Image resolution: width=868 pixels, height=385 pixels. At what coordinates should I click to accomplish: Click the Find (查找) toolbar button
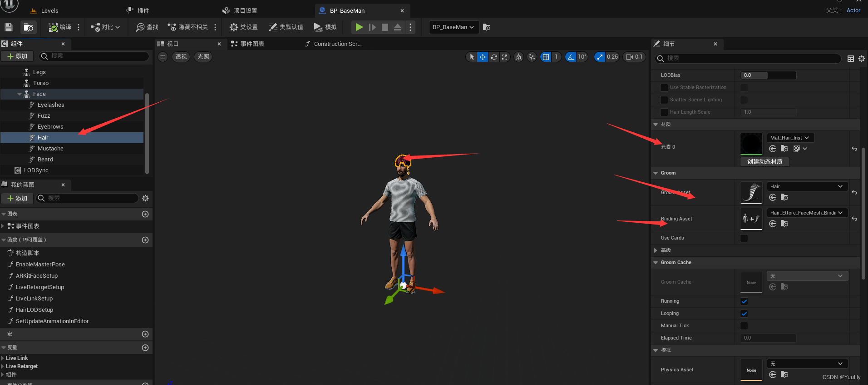click(147, 27)
